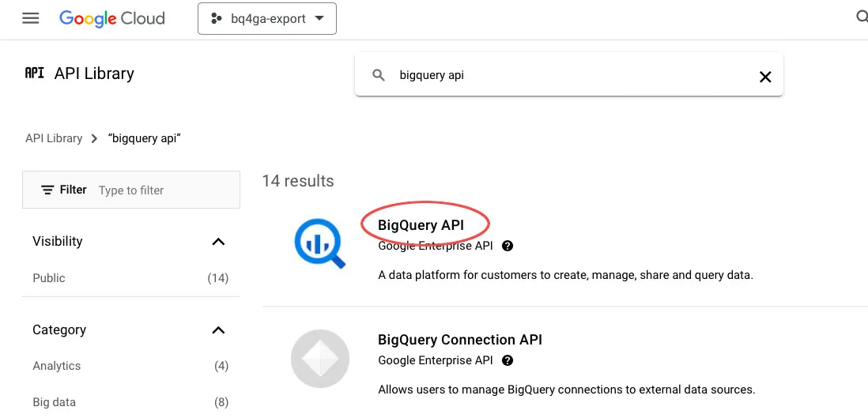
Task: Select the Analytics category filter
Action: click(x=57, y=366)
